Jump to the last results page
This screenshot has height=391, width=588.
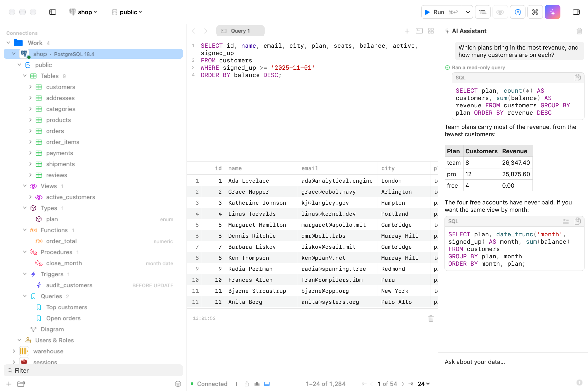411,384
